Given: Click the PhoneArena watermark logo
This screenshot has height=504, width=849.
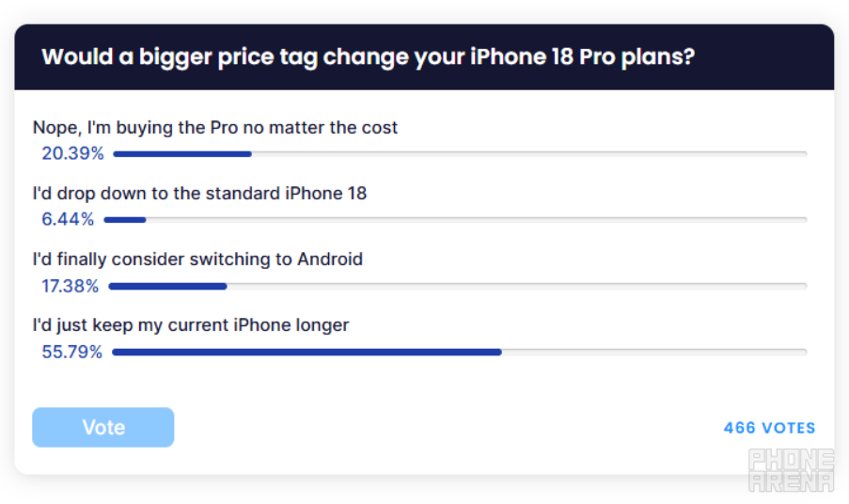Looking at the screenshot, I should tap(791, 470).
